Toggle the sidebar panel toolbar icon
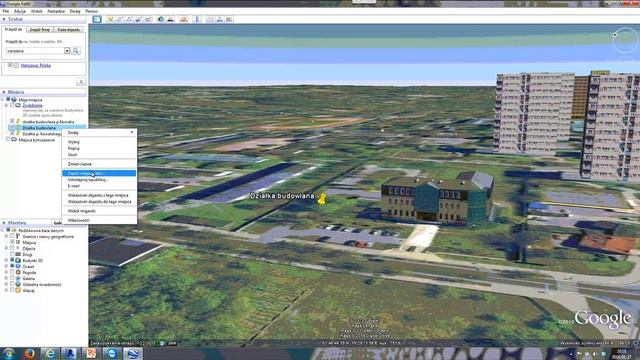The image size is (640, 360). click(97, 19)
